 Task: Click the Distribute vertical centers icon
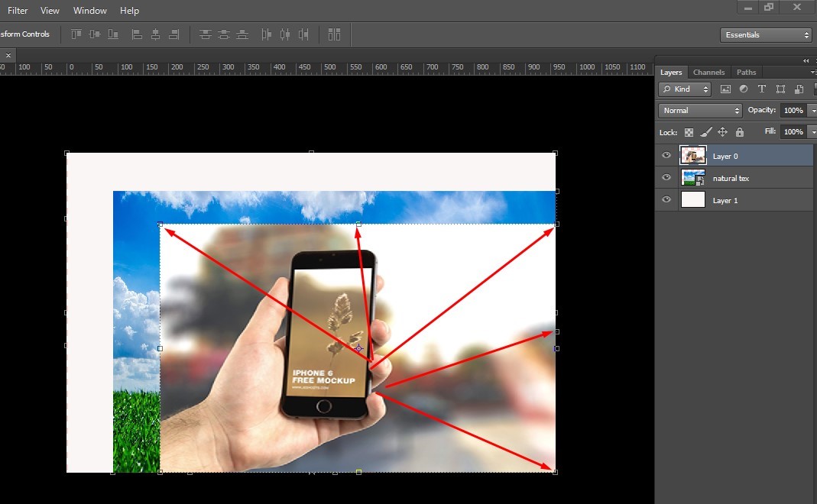click(223, 34)
